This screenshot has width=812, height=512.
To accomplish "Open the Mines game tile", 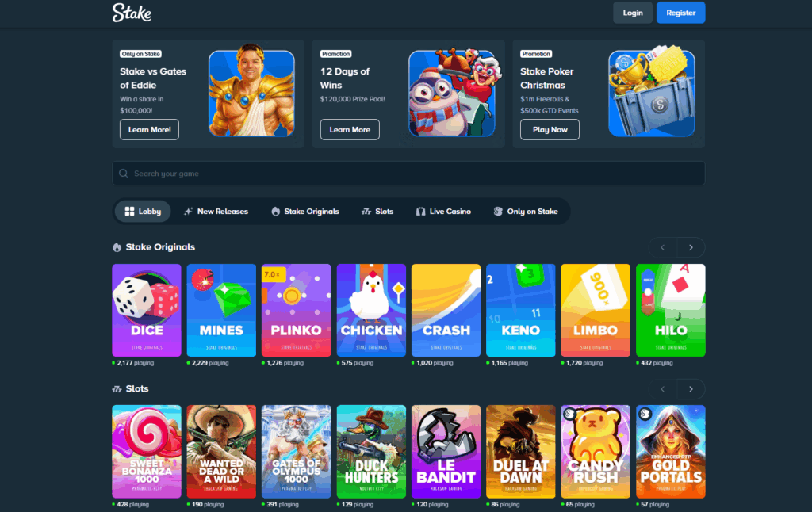I will pyautogui.click(x=221, y=310).
